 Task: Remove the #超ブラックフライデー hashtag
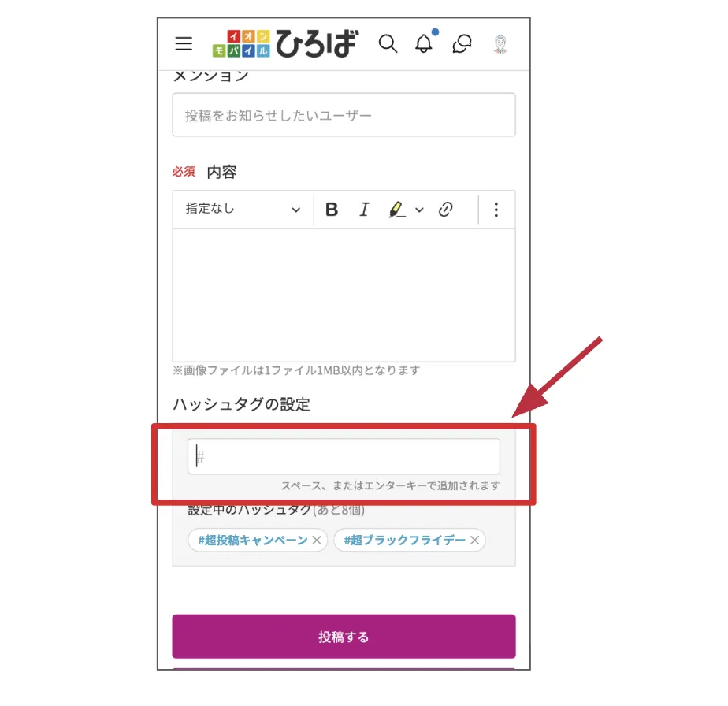pos(474,541)
